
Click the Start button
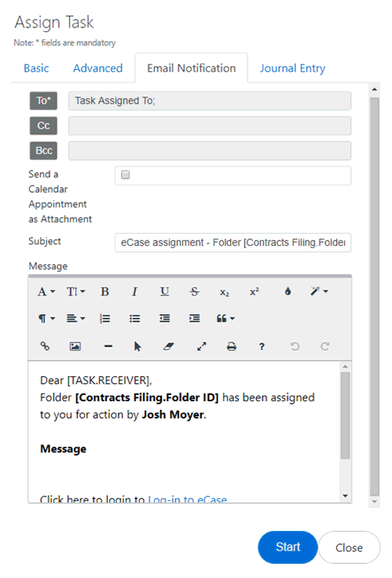point(288,547)
